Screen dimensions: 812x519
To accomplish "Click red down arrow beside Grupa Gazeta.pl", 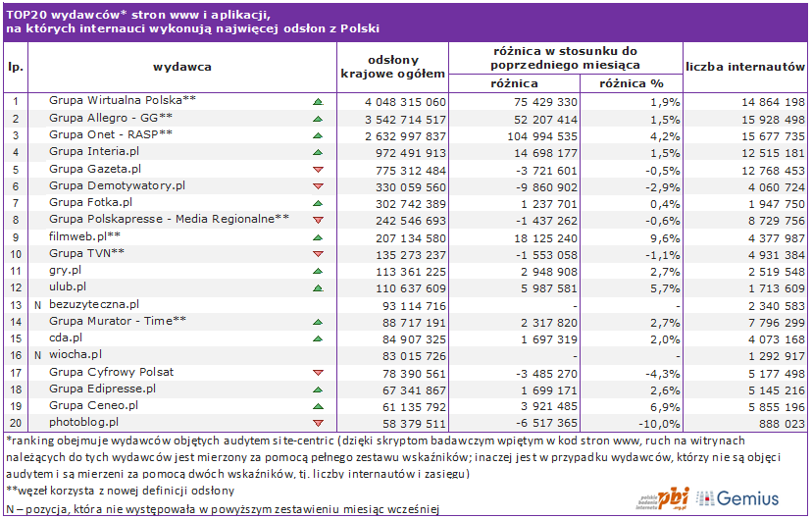I will pos(318,170).
